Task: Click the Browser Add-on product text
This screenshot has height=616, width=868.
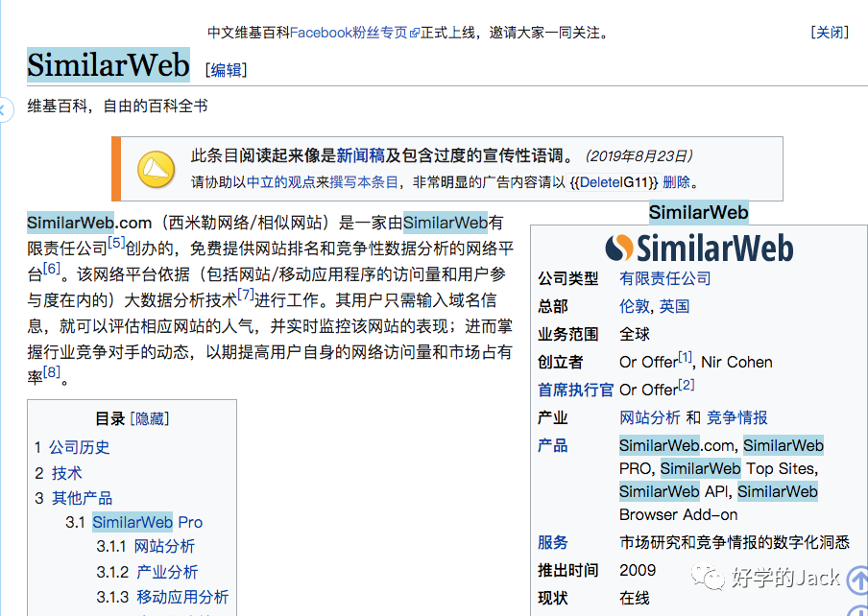Action: click(678, 514)
